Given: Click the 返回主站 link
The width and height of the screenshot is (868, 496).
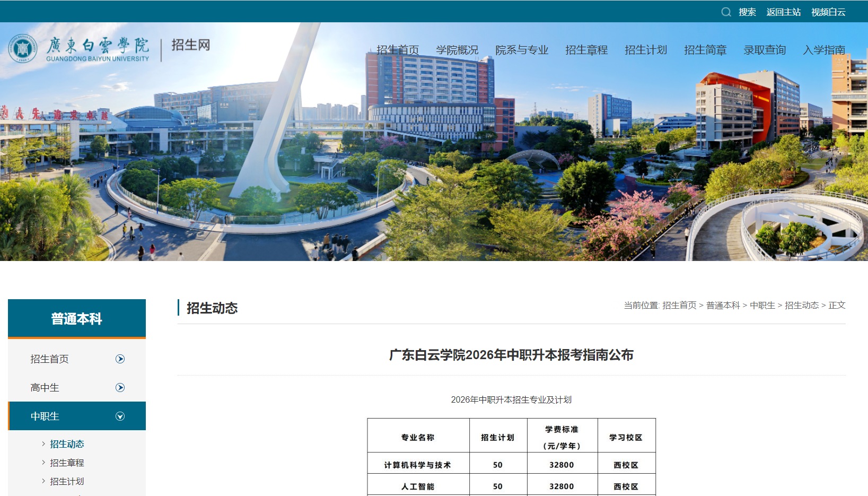Looking at the screenshot, I should point(783,12).
